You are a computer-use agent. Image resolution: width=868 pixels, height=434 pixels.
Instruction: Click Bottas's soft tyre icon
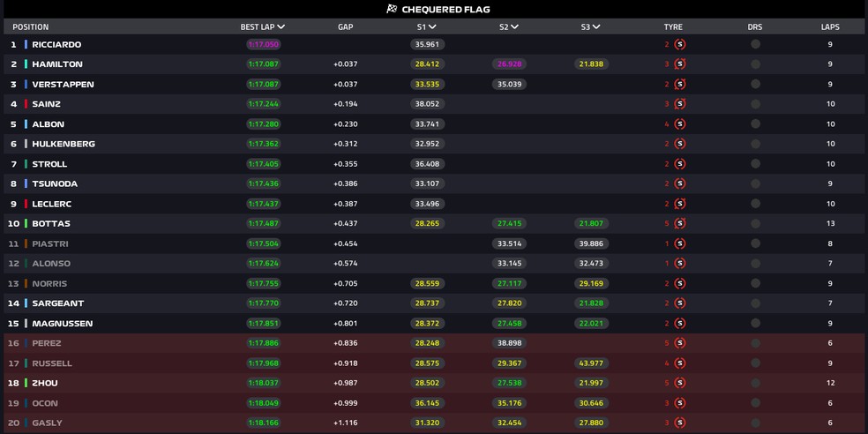pos(680,224)
